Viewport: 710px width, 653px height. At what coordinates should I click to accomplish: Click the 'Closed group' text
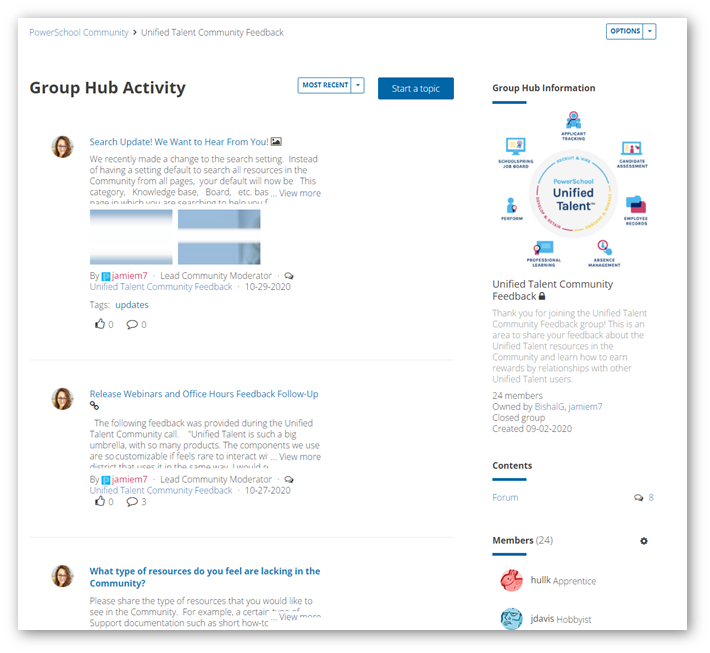coord(518,418)
